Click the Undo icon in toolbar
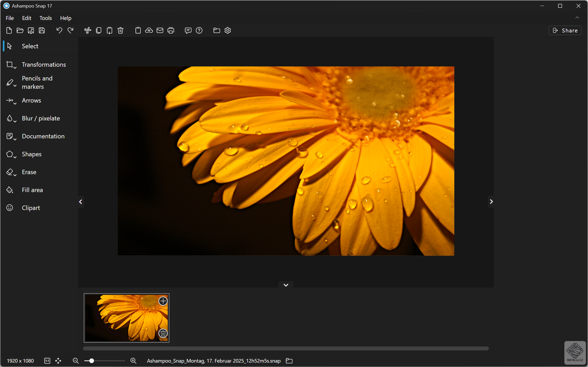This screenshot has height=367, width=588. click(59, 30)
